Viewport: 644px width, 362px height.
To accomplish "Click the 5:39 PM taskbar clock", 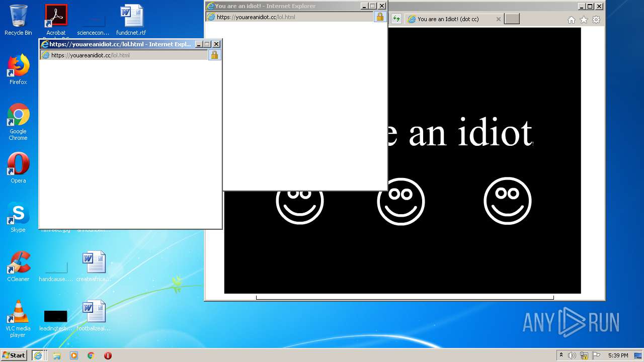I will pos(618,355).
